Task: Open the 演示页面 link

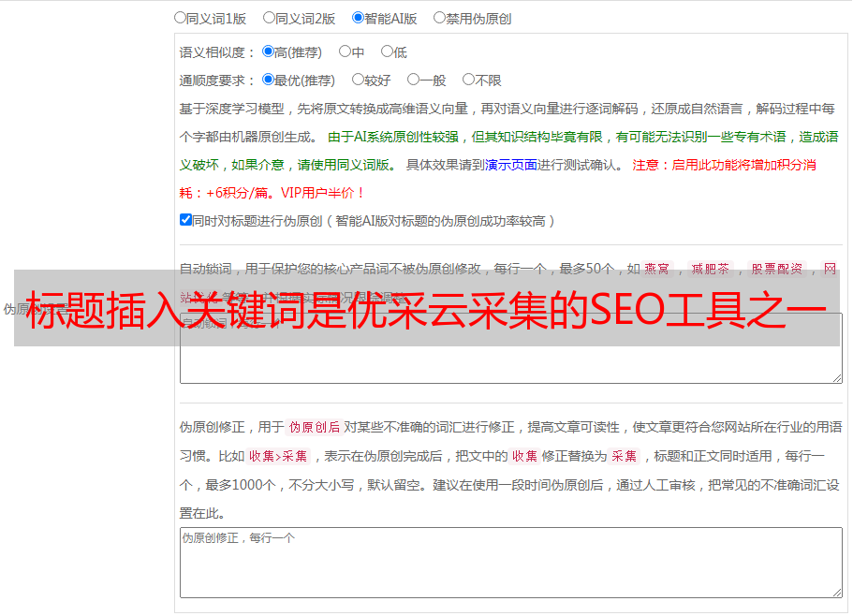Action: (x=511, y=165)
